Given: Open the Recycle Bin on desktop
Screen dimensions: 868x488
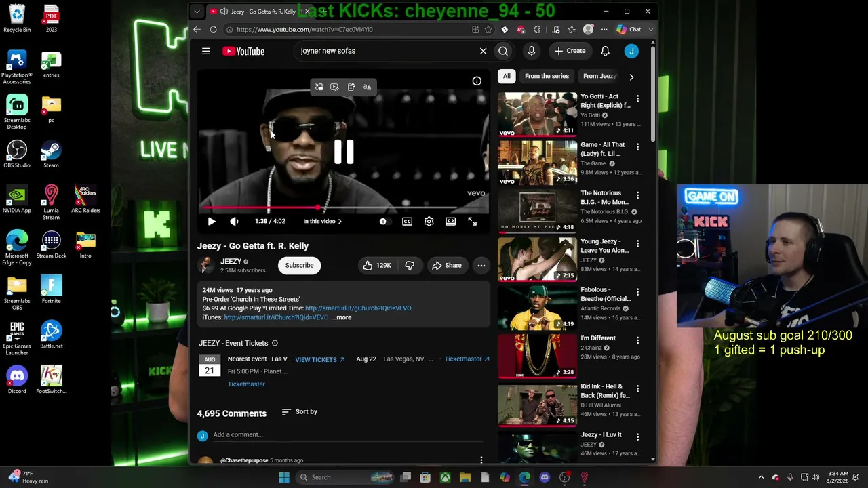Looking at the screenshot, I should [17, 18].
